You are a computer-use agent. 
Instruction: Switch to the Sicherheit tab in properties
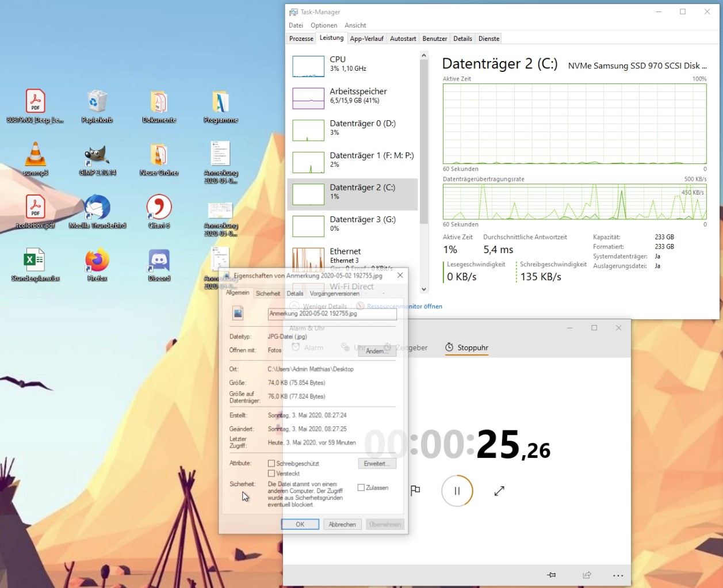268,293
